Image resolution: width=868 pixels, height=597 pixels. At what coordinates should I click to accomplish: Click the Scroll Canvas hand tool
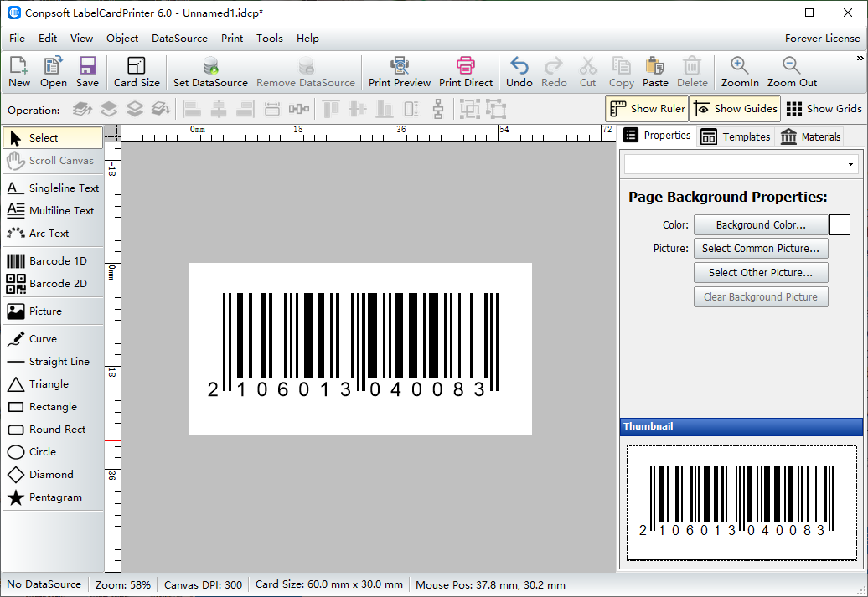pos(53,161)
